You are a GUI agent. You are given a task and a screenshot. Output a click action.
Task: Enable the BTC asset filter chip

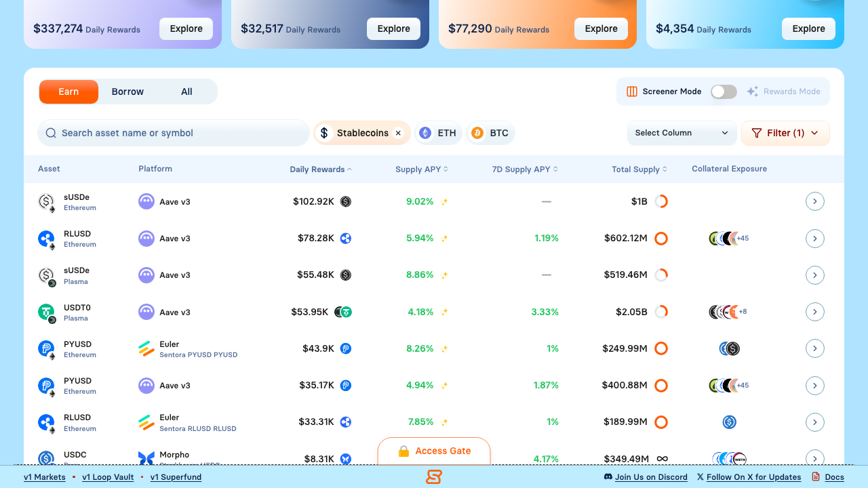(x=490, y=133)
